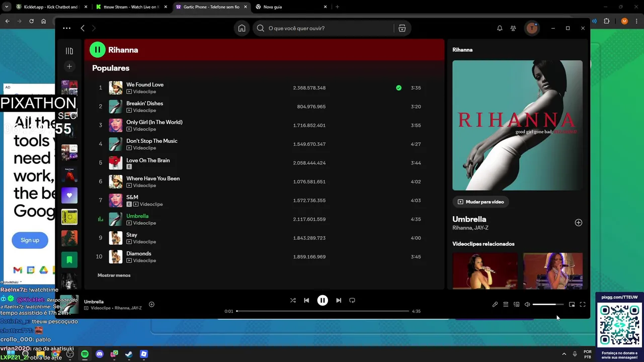The height and width of the screenshot is (362, 644).
Task: Open Spotify from the Windows taskbar
Action: pyautogui.click(x=85, y=354)
